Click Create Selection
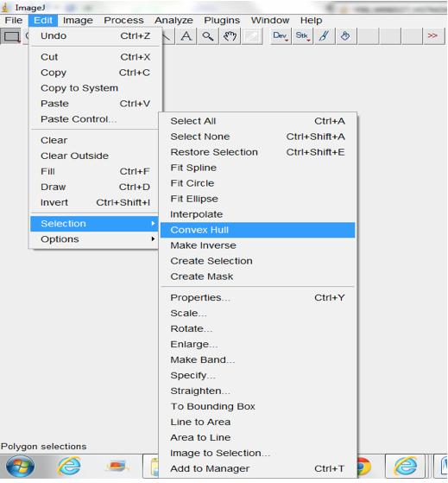This screenshot has height=483, width=448. tap(257, 261)
